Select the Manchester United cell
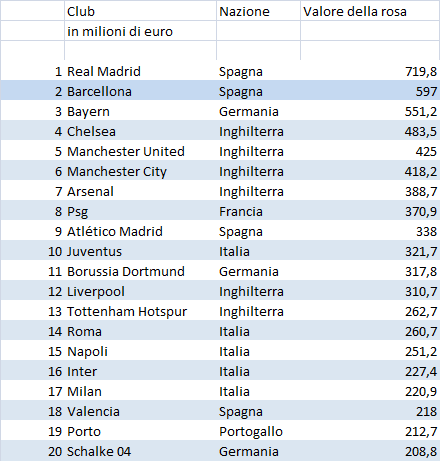The width and height of the screenshot is (442, 464). point(140,151)
